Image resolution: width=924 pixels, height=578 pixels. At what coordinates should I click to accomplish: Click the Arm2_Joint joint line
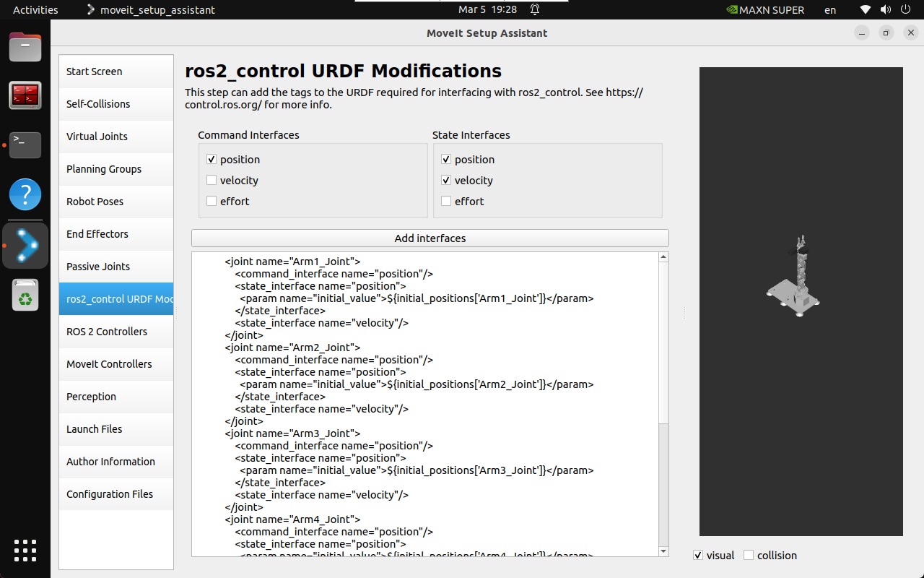pyautogui.click(x=292, y=348)
